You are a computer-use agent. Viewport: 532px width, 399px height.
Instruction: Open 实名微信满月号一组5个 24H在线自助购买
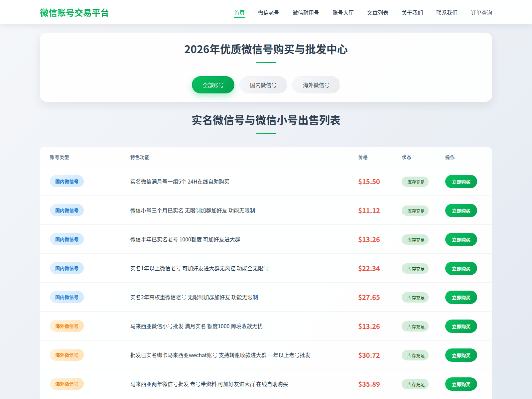click(x=180, y=182)
